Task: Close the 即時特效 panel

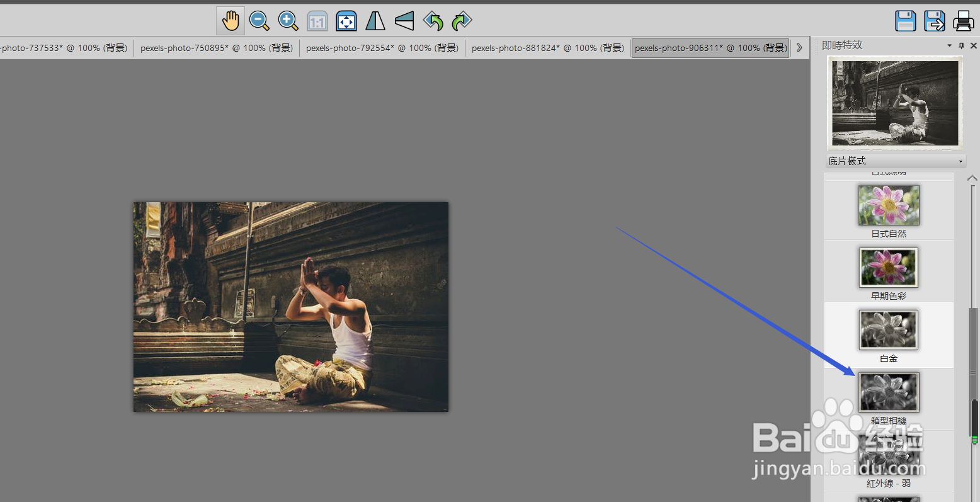Action: pos(974,45)
